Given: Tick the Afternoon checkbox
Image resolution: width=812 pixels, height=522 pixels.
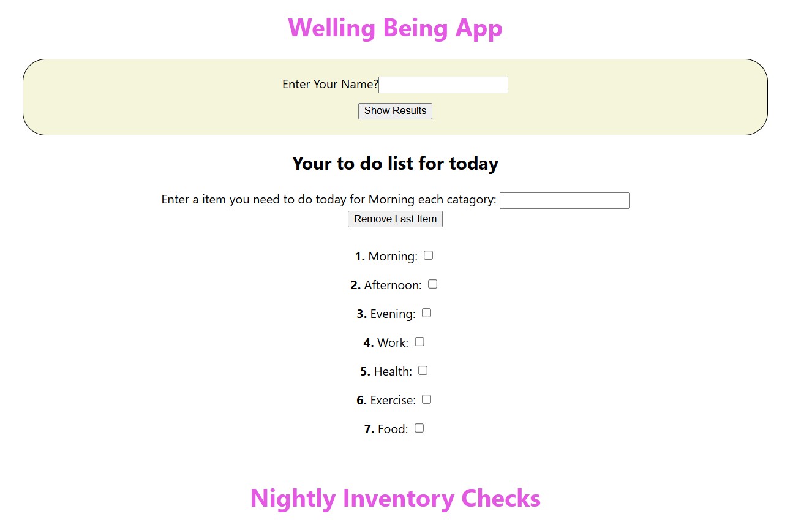Looking at the screenshot, I should [432, 284].
